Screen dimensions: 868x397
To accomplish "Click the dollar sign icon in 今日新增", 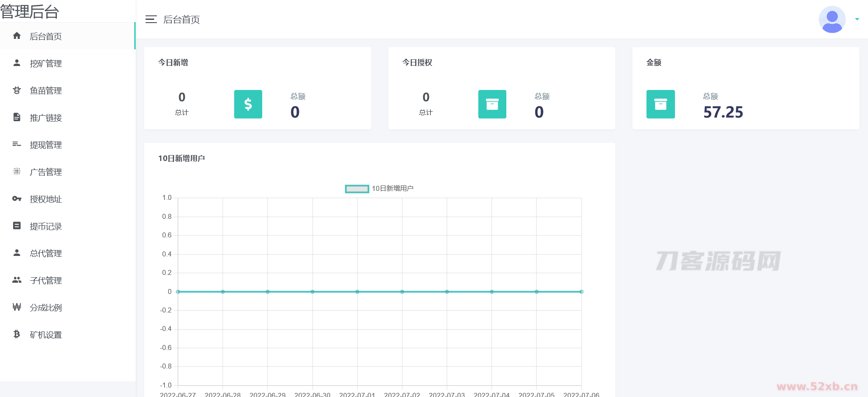I will (248, 104).
